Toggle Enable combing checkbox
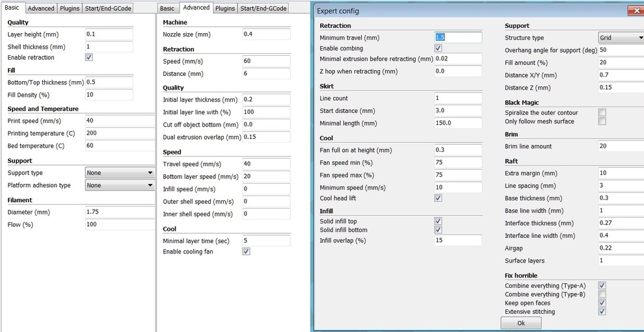 (438, 48)
